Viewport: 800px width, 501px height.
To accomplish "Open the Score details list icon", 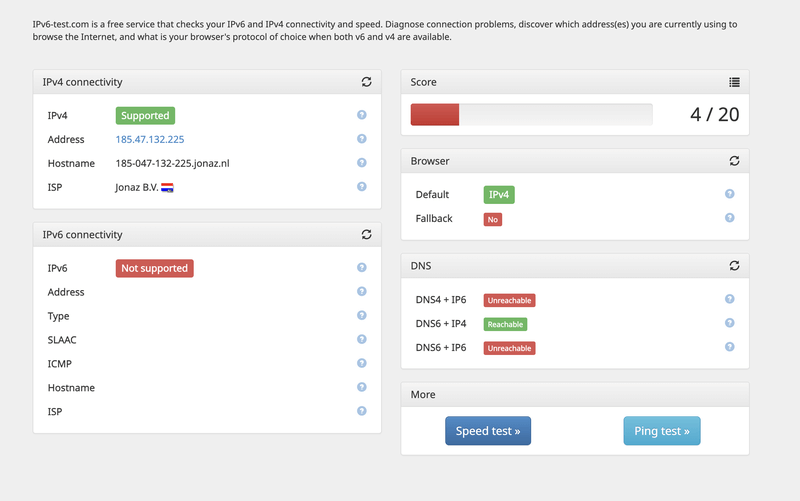I will click(x=734, y=82).
